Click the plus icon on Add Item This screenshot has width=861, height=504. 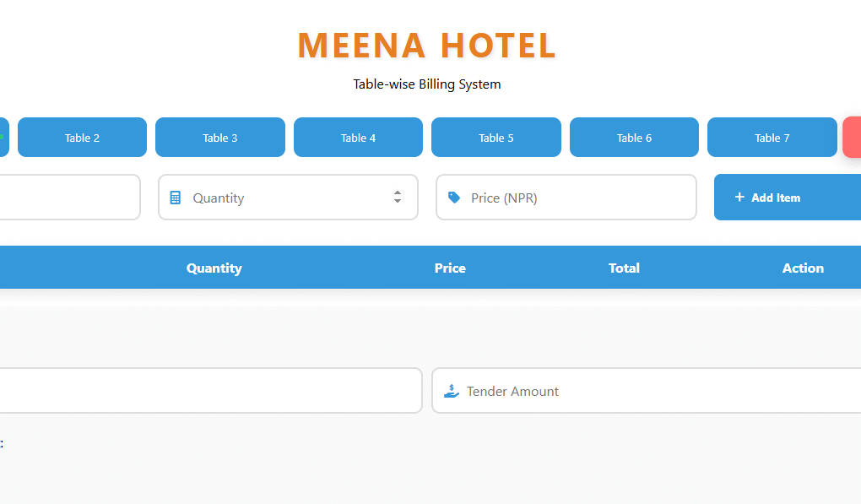[x=739, y=197]
